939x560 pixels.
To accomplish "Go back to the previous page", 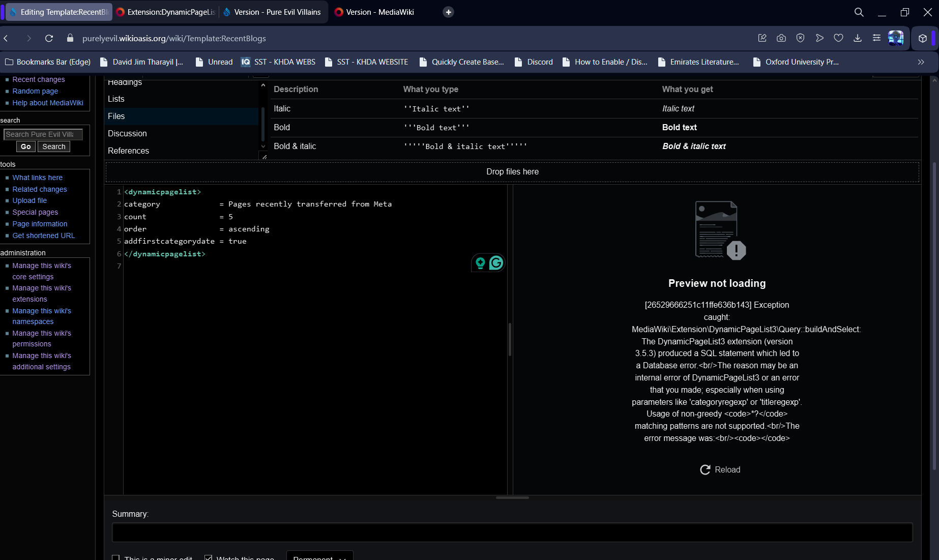I will pyautogui.click(x=7, y=38).
